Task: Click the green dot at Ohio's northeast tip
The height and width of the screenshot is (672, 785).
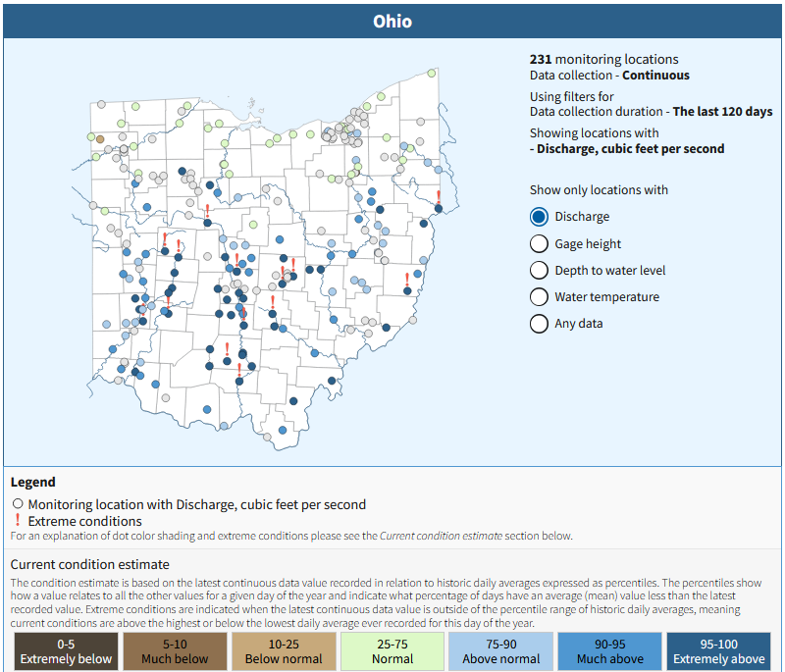Action: (432, 74)
